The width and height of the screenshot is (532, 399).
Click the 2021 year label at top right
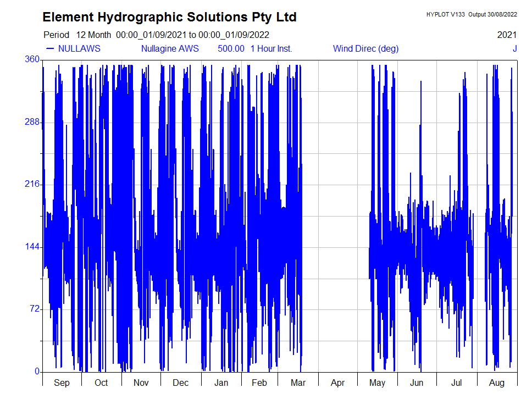507,35
